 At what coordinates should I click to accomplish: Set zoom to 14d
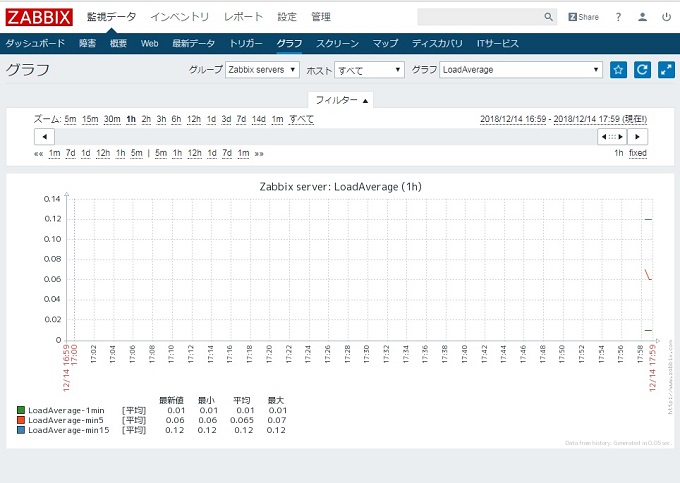coord(259,119)
